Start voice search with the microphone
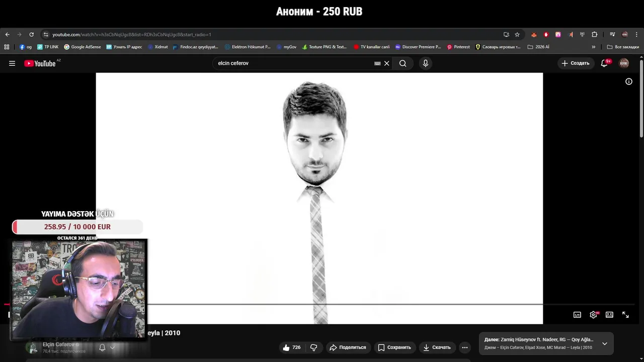 point(426,63)
